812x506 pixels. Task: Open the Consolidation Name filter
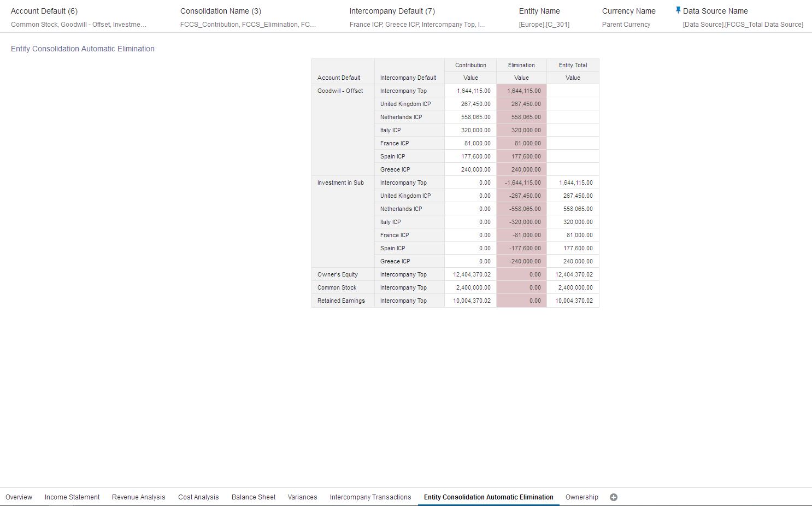[x=221, y=11]
